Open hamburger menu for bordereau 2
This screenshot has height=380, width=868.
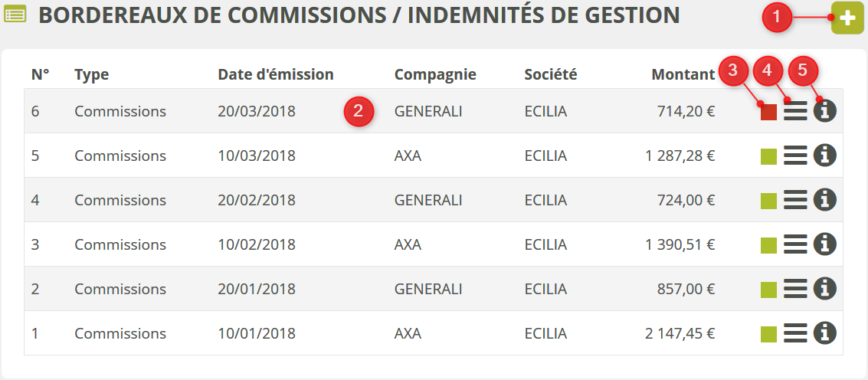tap(796, 290)
